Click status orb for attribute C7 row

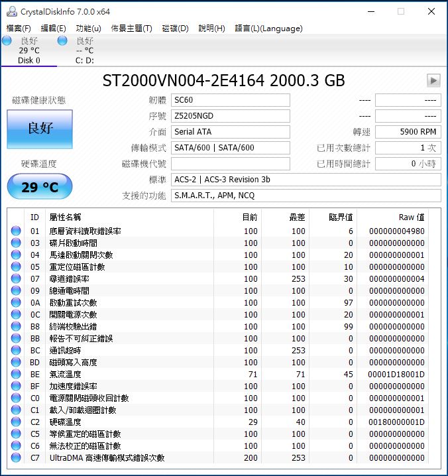tap(16, 457)
